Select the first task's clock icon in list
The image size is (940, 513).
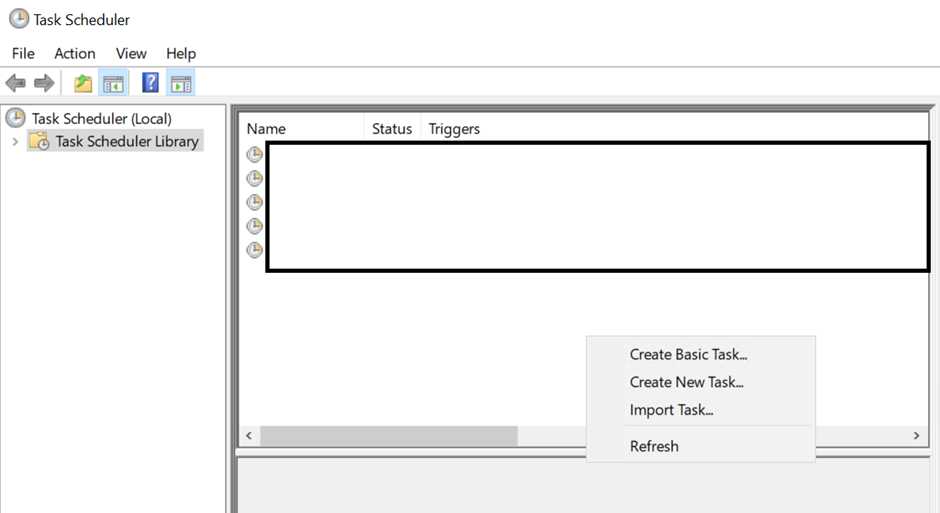(x=255, y=154)
